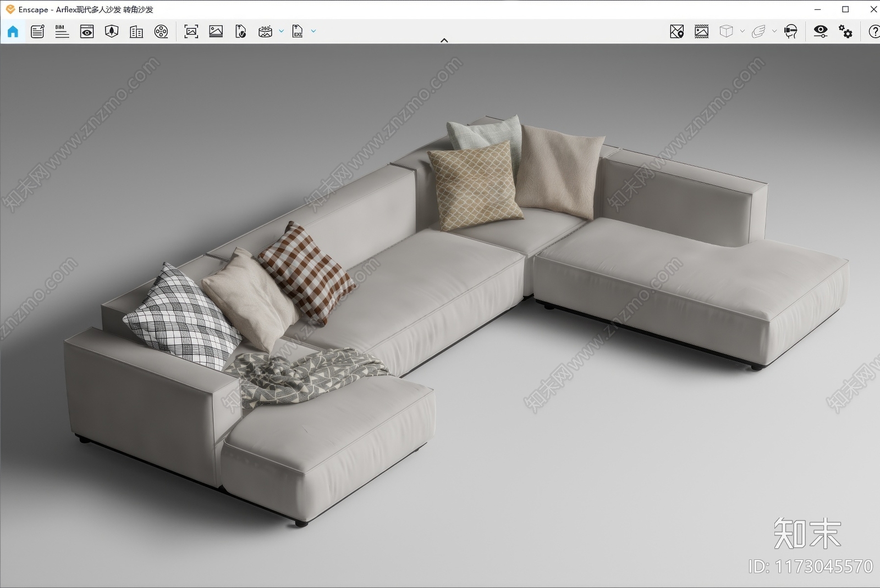Screen dimensions: 880x588
Task: Toggle the minimap location icon
Action: click(x=677, y=31)
